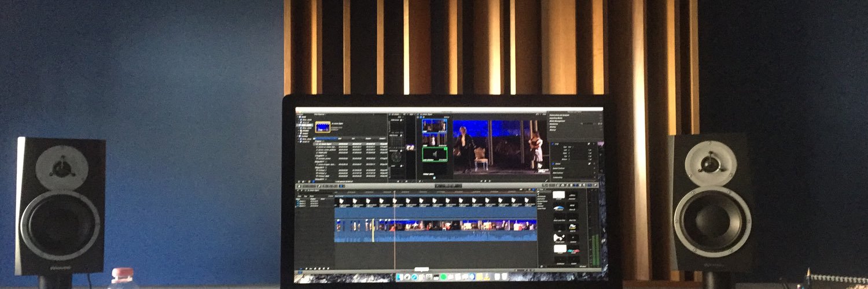Choose the top white effect thumbnail in effects browser
868x289 pixels.
[560, 195]
